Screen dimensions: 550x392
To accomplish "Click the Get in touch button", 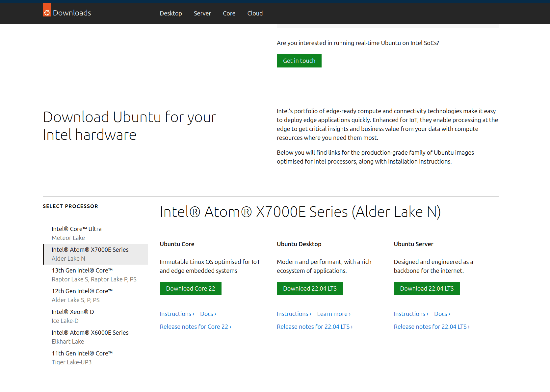I will click(x=299, y=61).
